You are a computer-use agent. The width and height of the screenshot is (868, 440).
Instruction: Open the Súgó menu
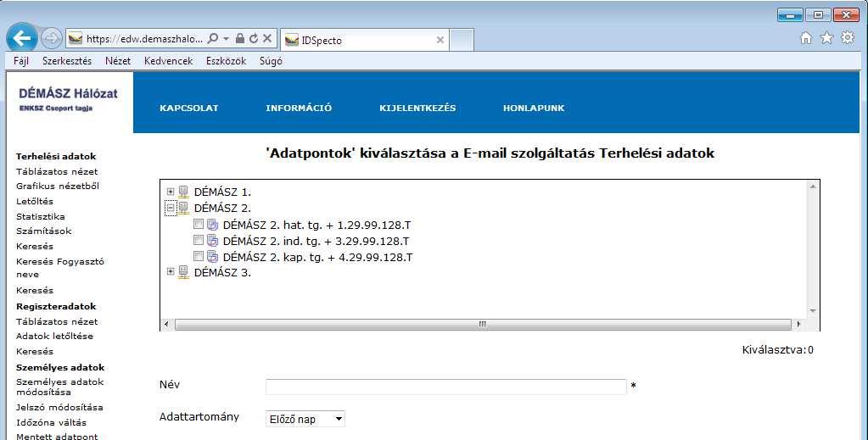(271, 61)
